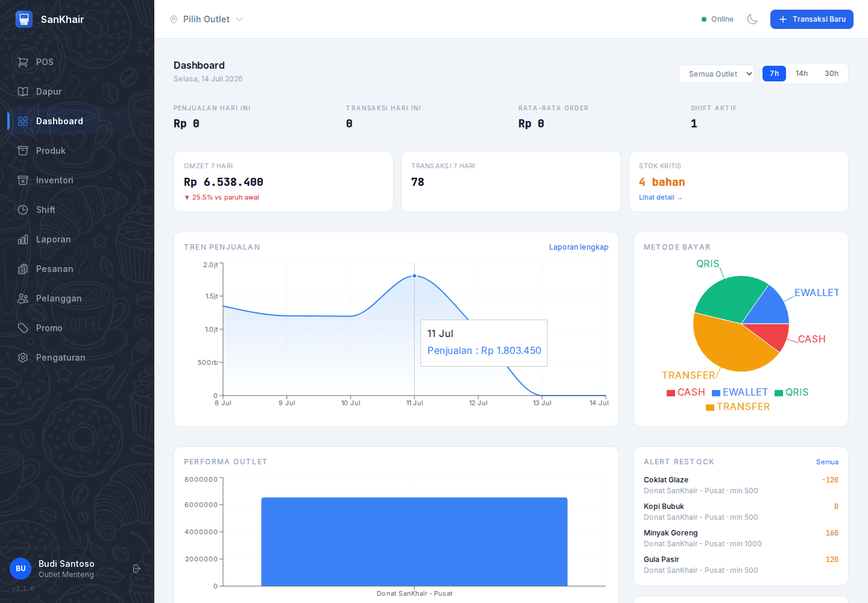This screenshot has width=868, height=603.
Task: Open the Semua Outlet dropdown
Action: 717,74
